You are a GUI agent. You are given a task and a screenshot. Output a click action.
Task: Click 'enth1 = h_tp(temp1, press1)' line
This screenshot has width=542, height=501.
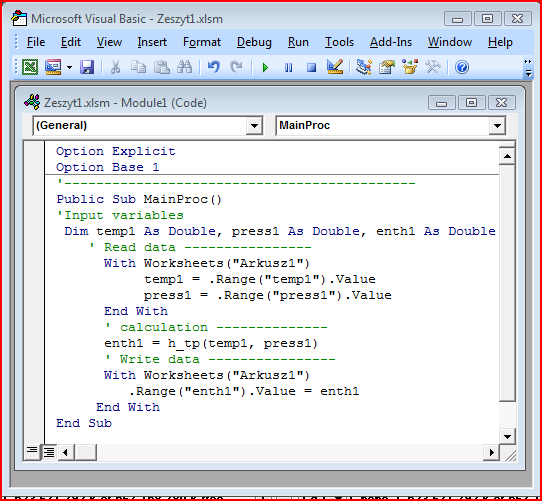click(x=211, y=343)
